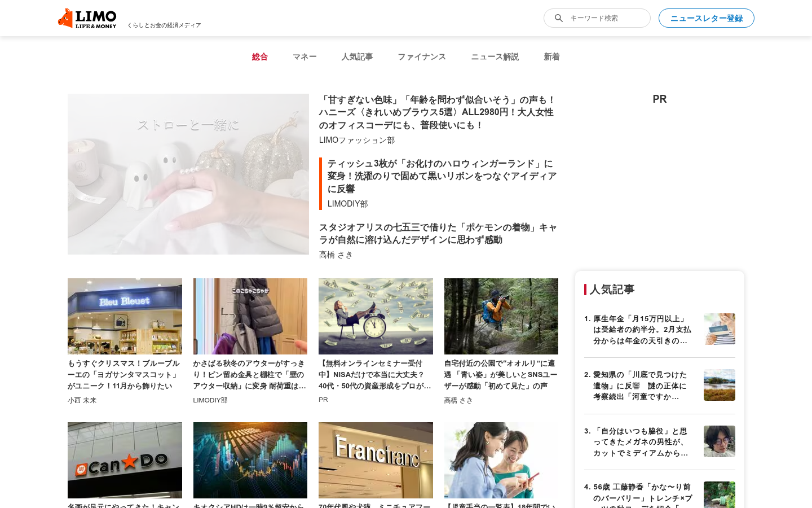Image resolution: width=812 pixels, height=508 pixels.
Task: Open the NISA seminar clock thumbnail
Action: [376, 316]
